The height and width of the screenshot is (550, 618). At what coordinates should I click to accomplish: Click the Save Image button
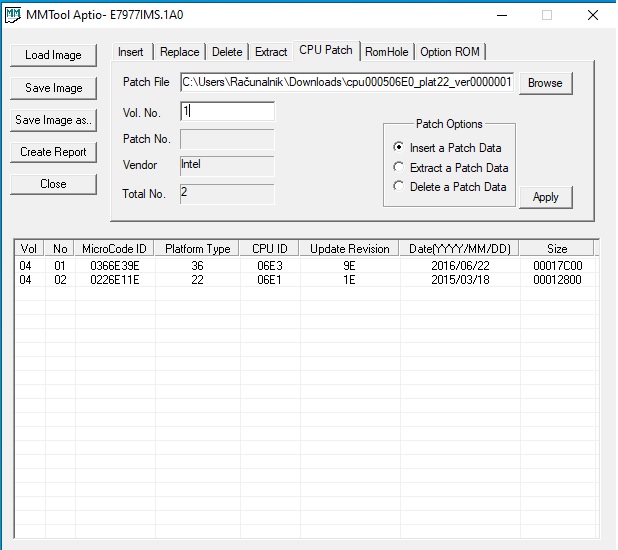(x=53, y=88)
